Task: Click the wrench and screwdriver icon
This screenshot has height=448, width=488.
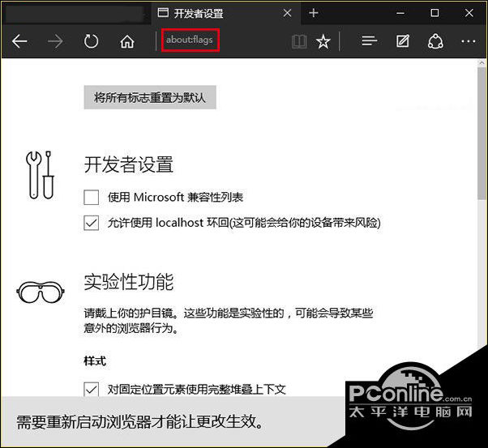Action: coord(40,175)
